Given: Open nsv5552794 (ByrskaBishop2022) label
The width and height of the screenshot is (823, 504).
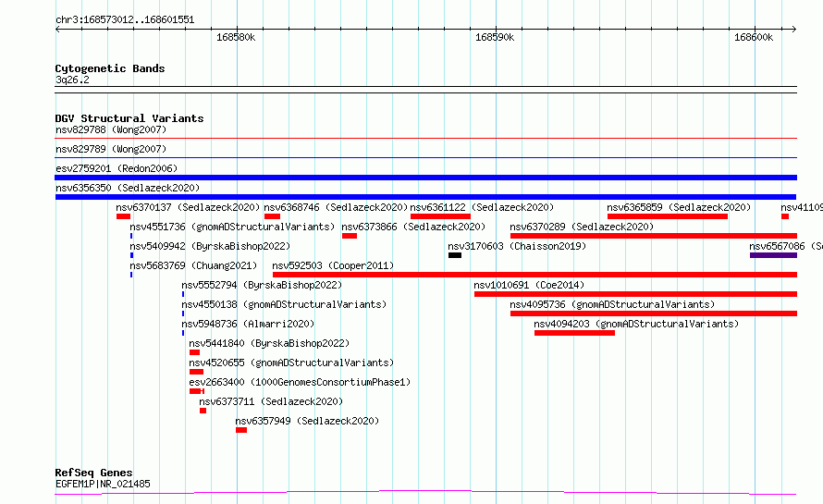Looking at the screenshot, I should 262,285.
